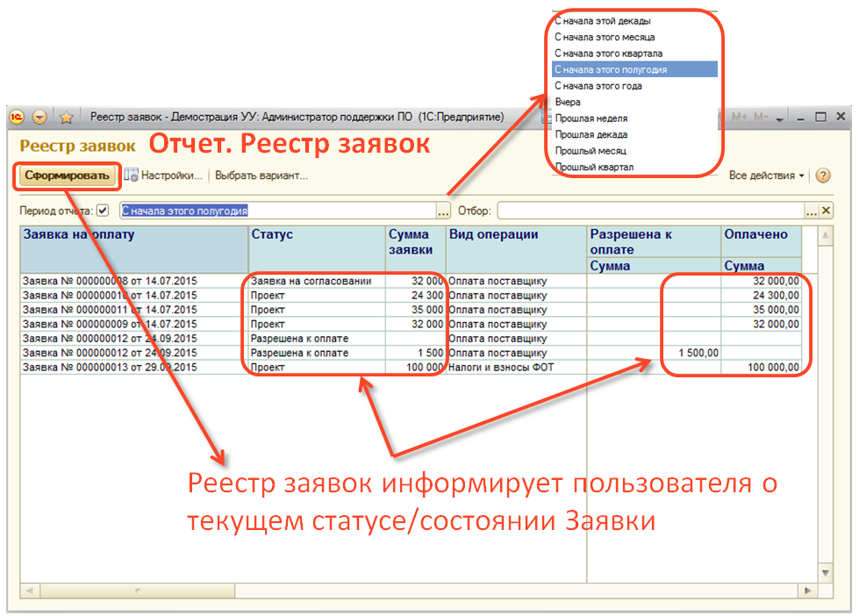Click inside the Отбор filter input field

click(x=649, y=211)
